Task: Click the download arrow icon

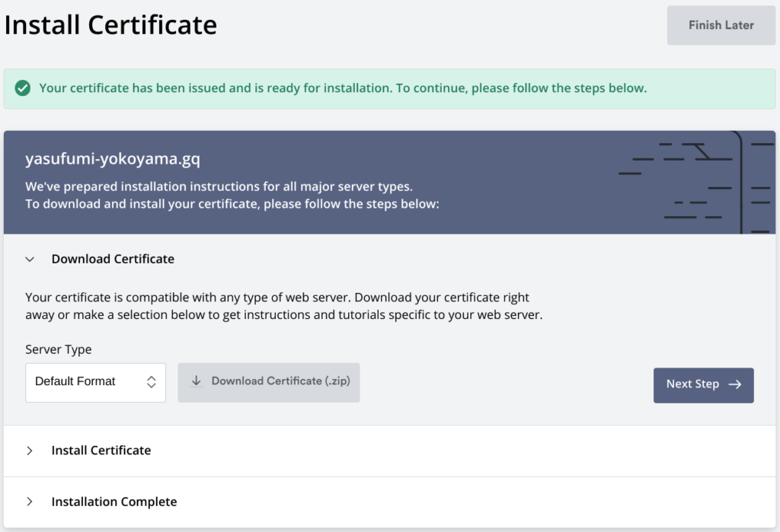Action: tap(197, 381)
